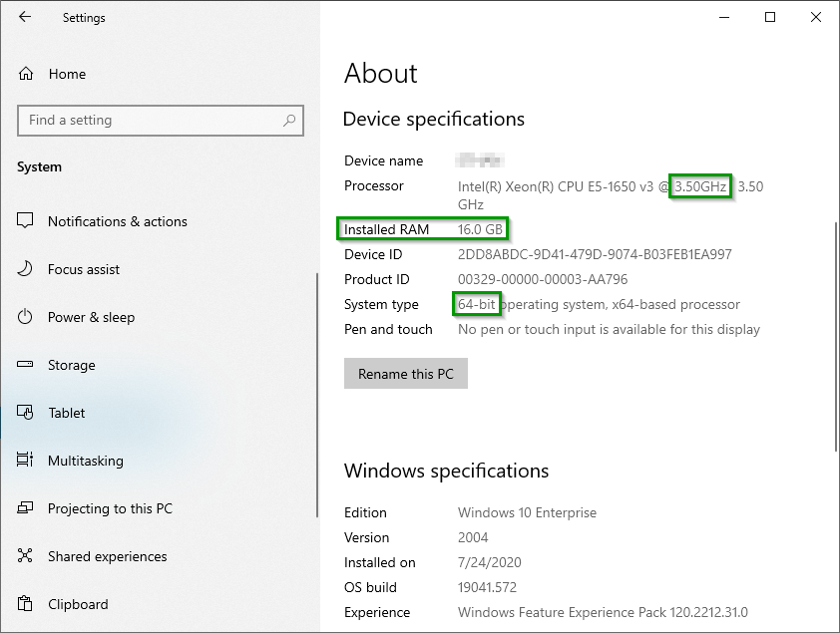Maximize the Settings window
This screenshot has height=633, width=840.
point(770,17)
